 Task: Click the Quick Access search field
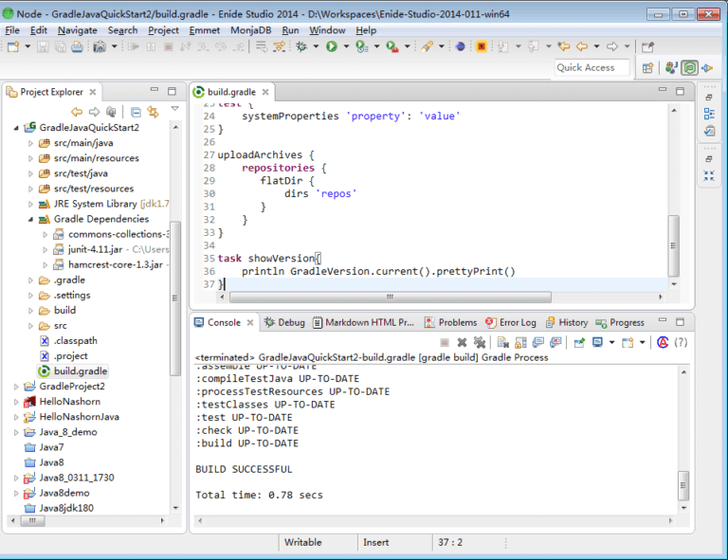592,67
